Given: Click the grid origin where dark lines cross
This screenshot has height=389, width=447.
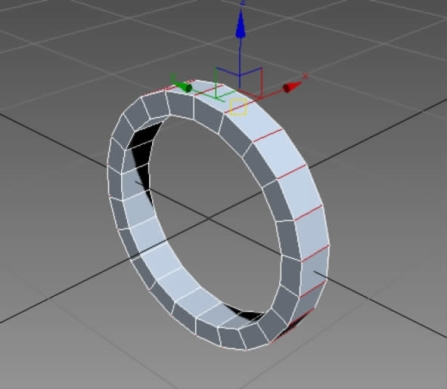Looking at the screenshot, I should pyautogui.click(x=208, y=218).
